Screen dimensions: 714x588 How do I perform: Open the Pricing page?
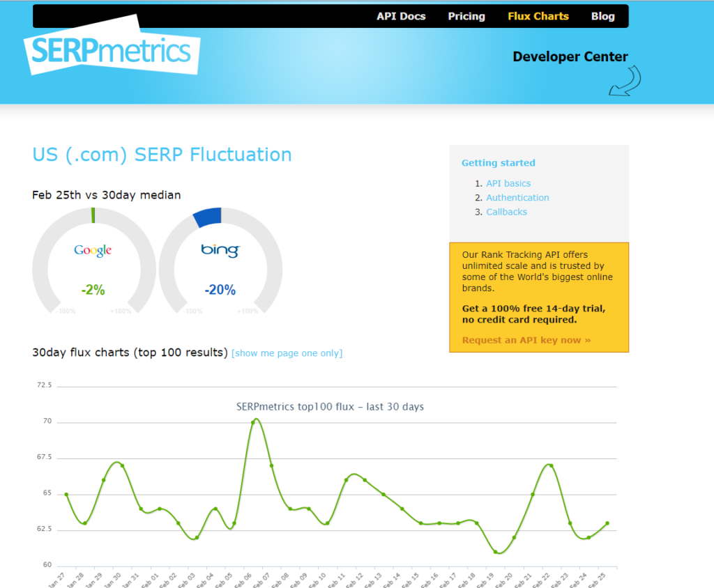tap(466, 17)
